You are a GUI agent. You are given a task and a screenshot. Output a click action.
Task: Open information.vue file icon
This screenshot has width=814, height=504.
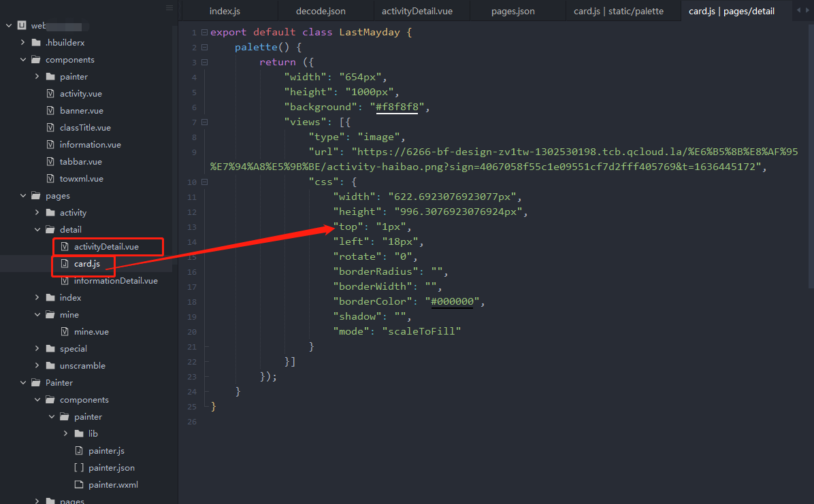click(x=50, y=144)
